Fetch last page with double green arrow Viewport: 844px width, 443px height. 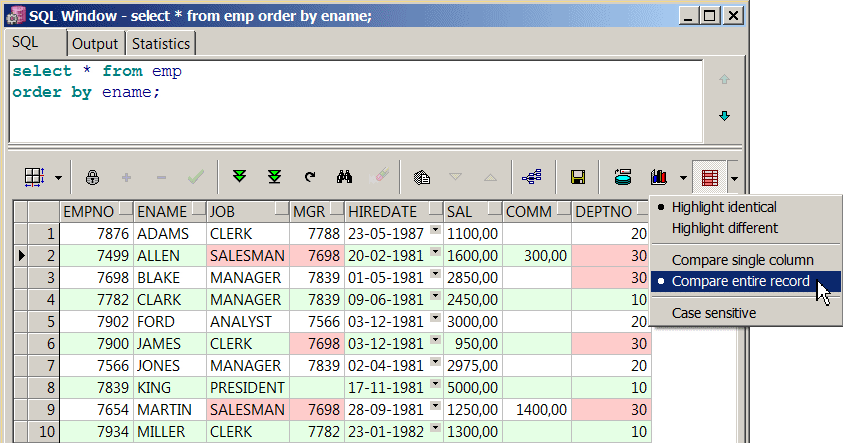[274, 177]
